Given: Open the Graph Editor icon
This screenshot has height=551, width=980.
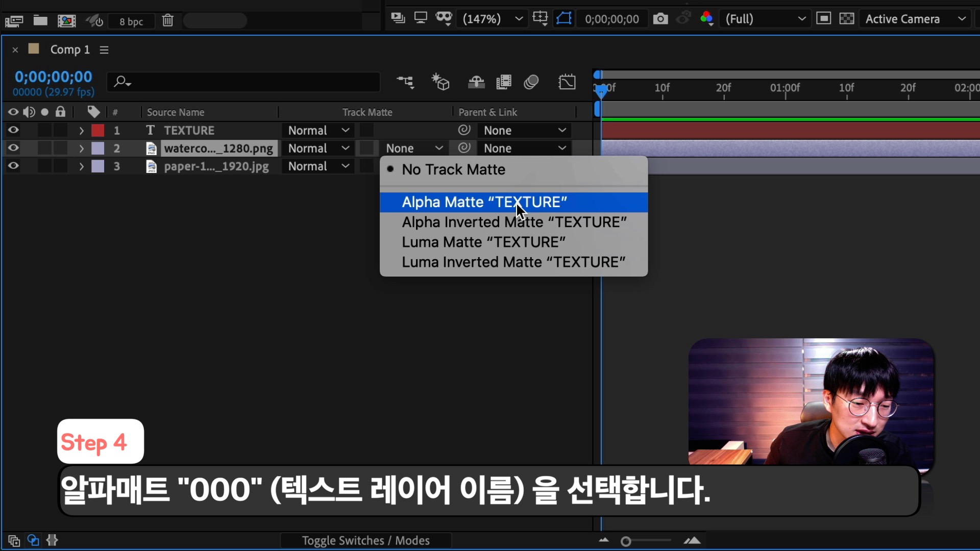Looking at the screenshot, I should click(x=567, y=82).
